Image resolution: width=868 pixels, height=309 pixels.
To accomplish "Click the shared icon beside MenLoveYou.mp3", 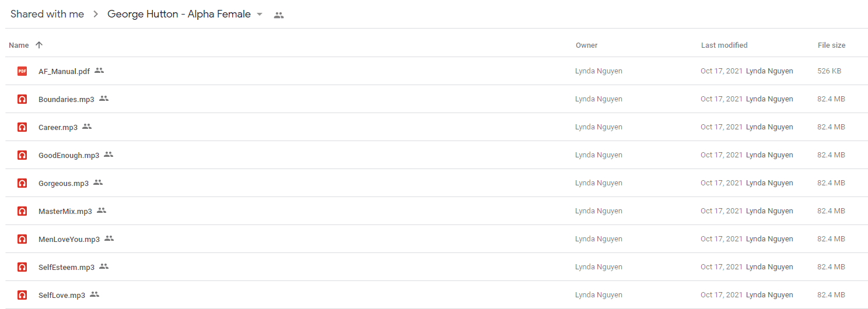I will click(109, 238).
